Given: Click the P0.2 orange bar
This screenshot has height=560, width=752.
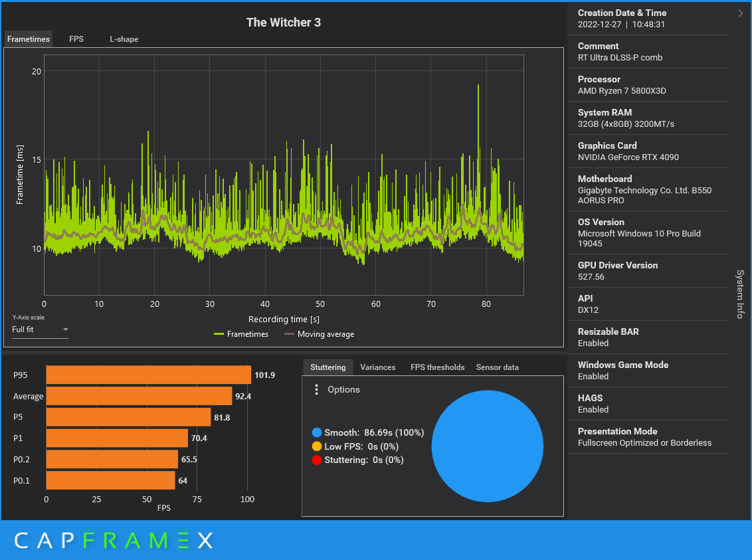Looking at the screenshot, I should tap(112, 459).
